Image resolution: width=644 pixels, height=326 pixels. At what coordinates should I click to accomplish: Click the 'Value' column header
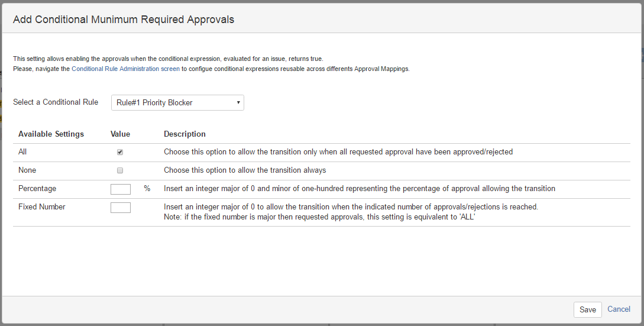(x=120, y=134)
